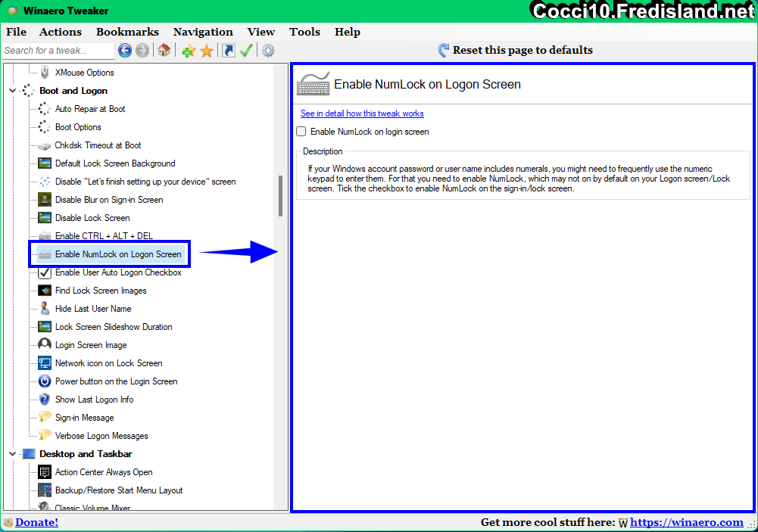Click the Sign-in Message speech bubble icon
Screen dimensions: 758x532
[x=45, y=416]
